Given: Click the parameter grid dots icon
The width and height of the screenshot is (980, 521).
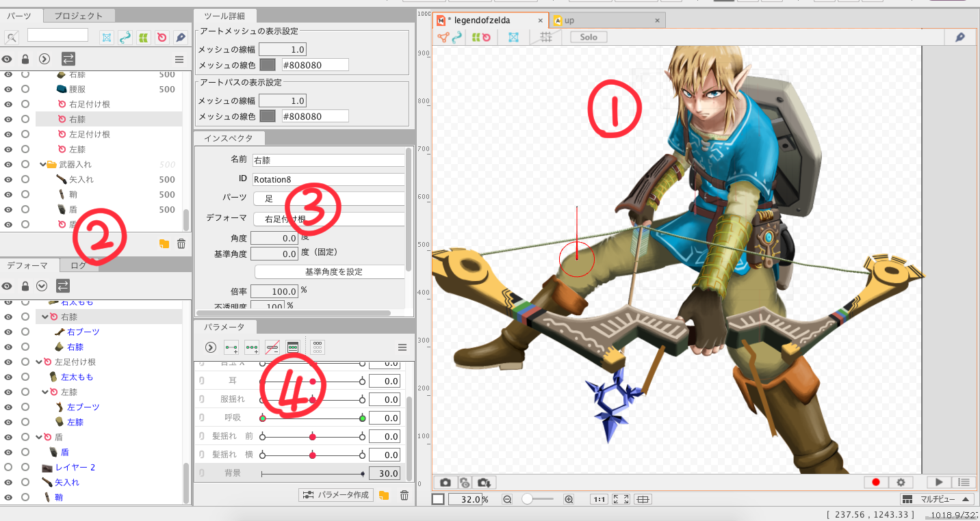Looking at the screenshot, I should [x=318, y=347].
